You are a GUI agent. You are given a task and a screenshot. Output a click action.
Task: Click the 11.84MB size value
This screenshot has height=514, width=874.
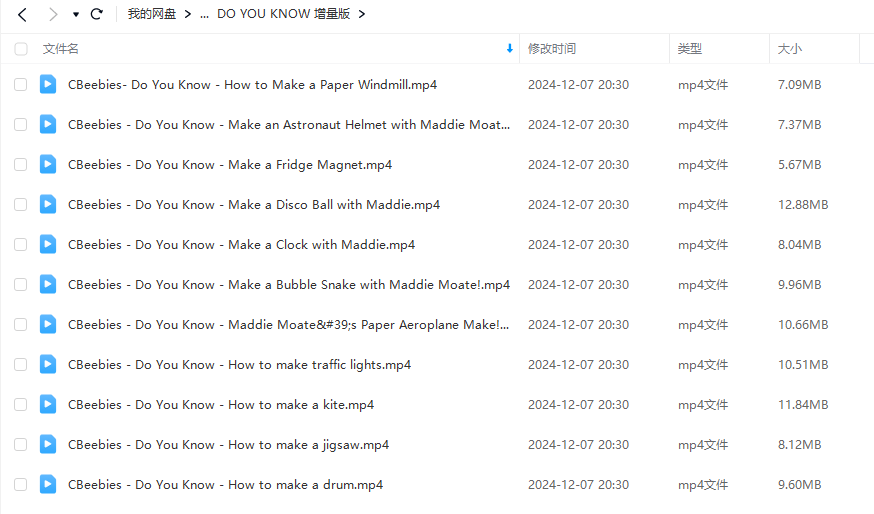click(x=803, y=405)
